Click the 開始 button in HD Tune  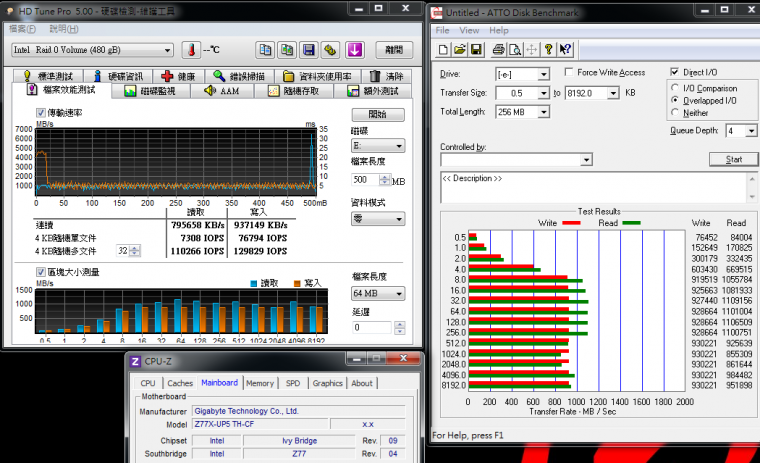coord(378,114)
